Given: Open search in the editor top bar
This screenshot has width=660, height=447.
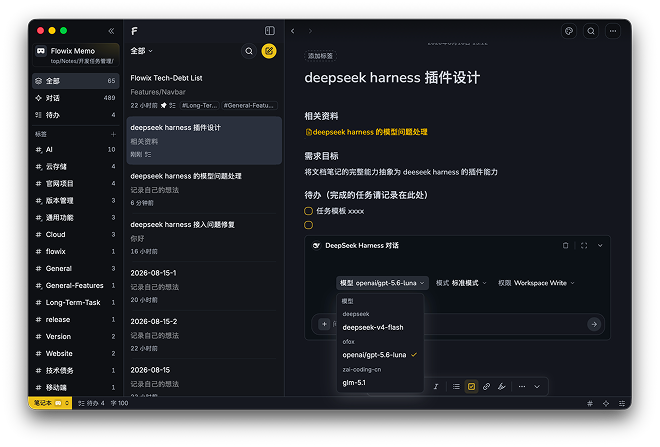Looking at the screenshot, I should pos(591,31).
